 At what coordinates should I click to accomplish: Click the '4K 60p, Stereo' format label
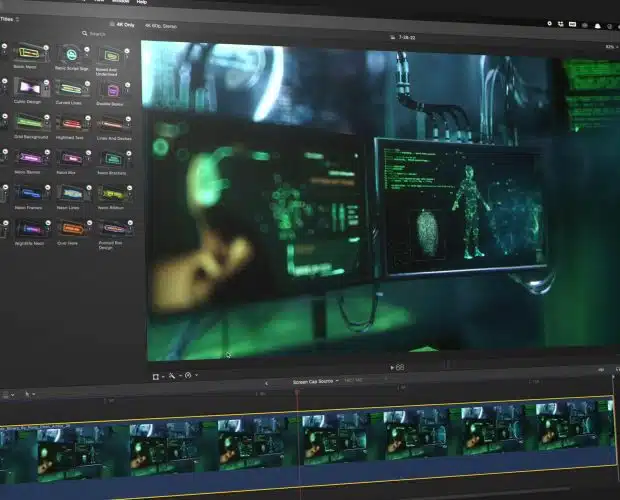click(161, 26)
